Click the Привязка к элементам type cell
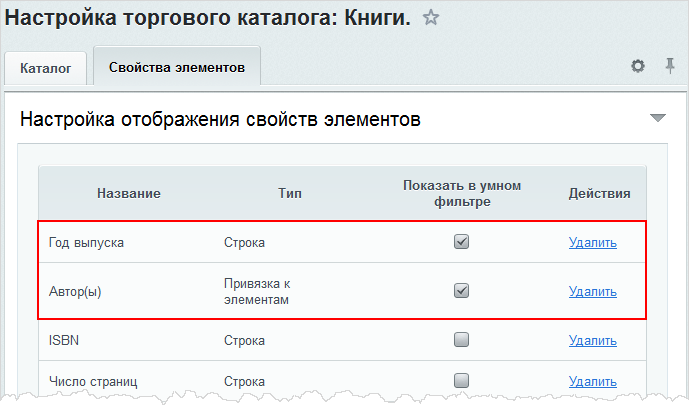Viewport: 689px width, 407px height. coord(257,291)
